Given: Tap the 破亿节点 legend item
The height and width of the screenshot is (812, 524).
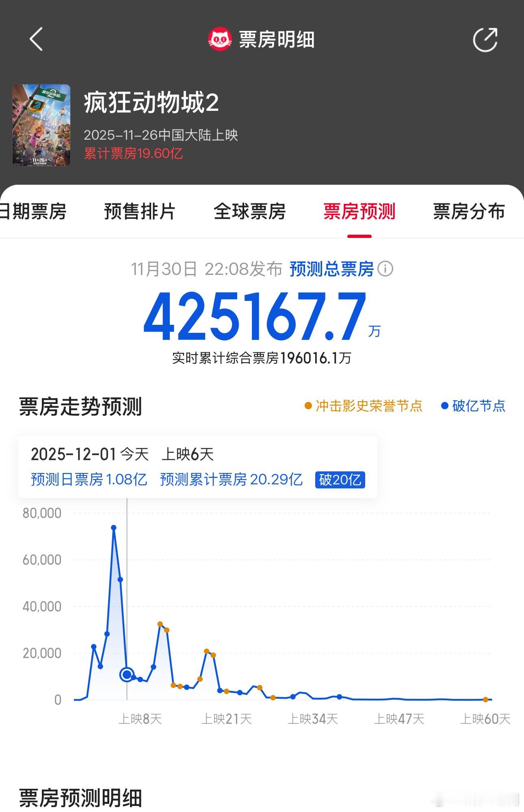Looking at the screenshot, I should pyautogui.click(x=473, y=406).
